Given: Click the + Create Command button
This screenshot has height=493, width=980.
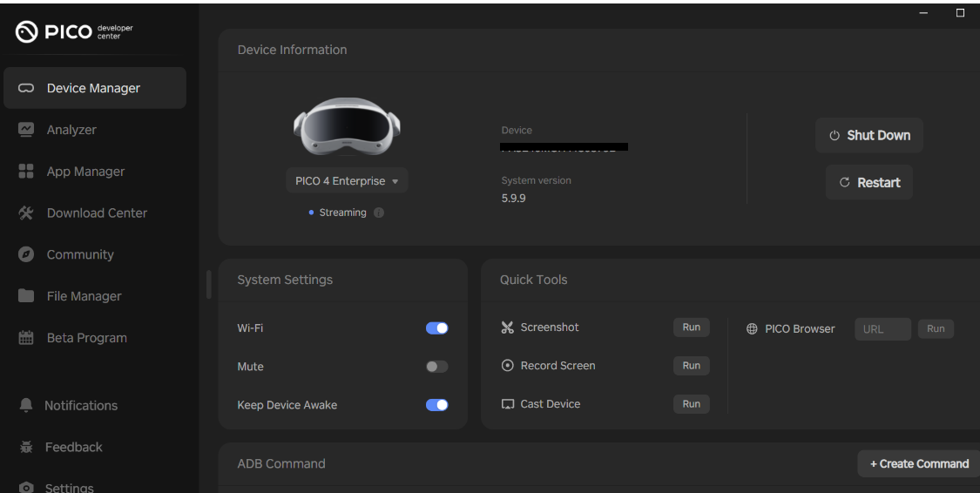Looking at the screenshot, I should click(x=919, y=463).
